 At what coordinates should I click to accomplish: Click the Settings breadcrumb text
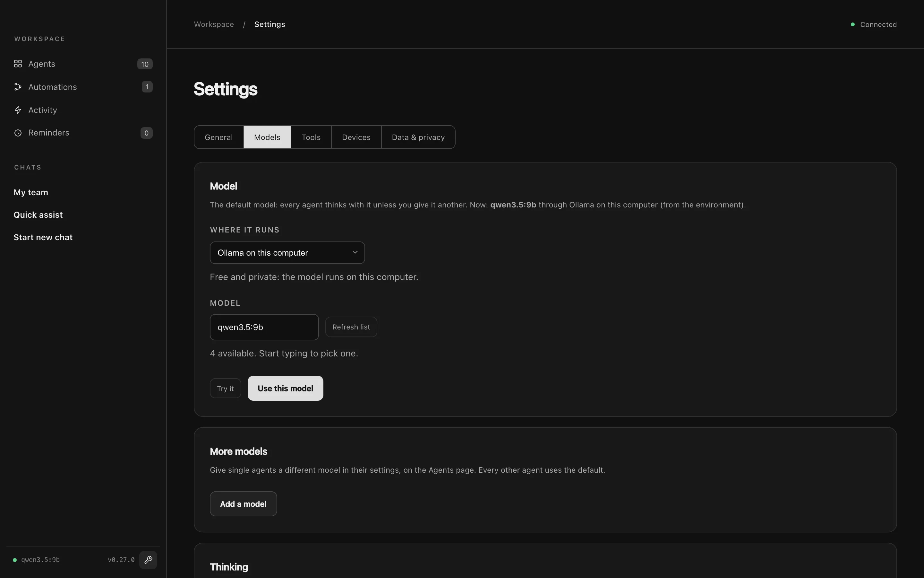(x=269, y=24)
